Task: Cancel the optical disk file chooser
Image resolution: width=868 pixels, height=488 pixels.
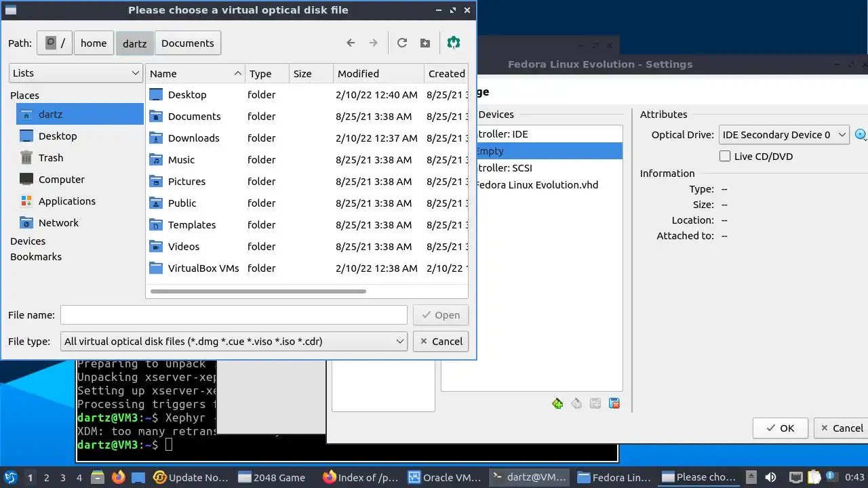Action: (x=441, y=341)
